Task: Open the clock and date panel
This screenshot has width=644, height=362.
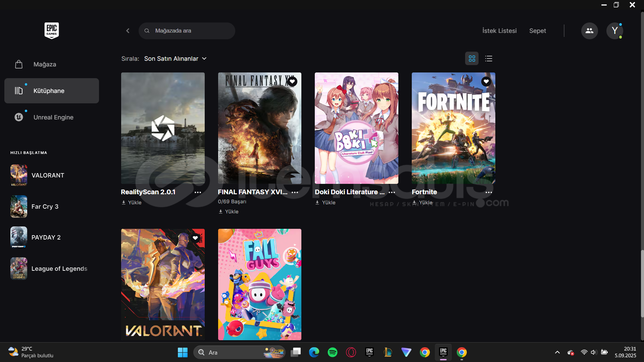Action: click(626, 352)
